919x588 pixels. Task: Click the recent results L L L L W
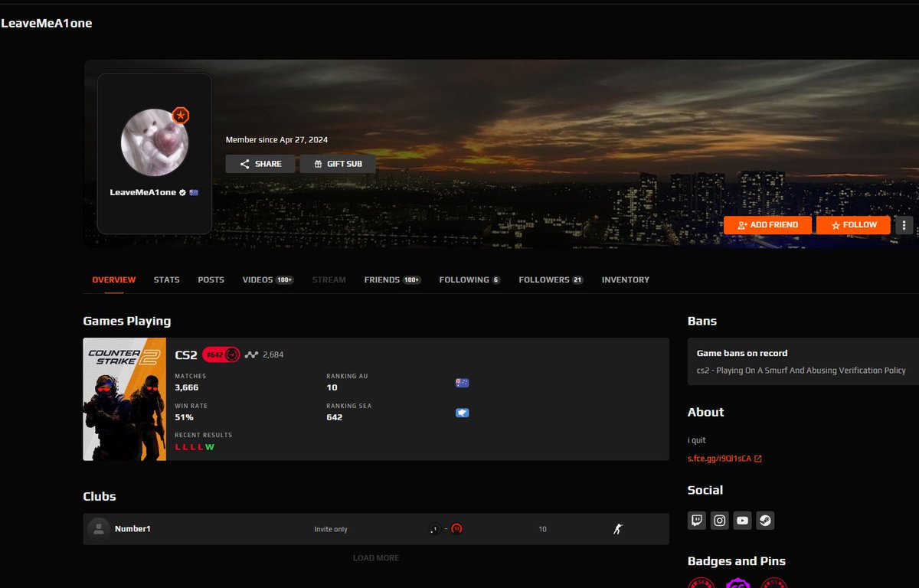point(195,447)
